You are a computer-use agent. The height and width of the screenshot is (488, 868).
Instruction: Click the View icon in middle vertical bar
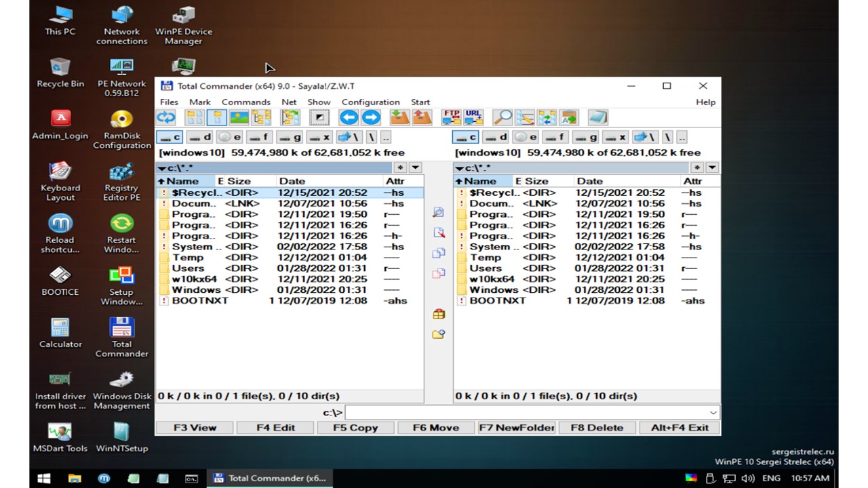pos(439,212)
